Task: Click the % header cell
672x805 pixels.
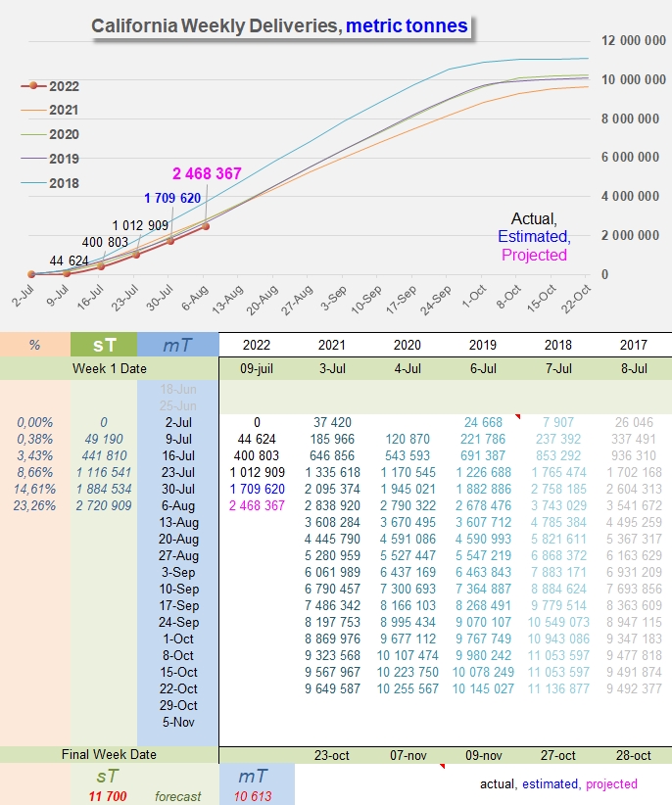Action: 35,345
